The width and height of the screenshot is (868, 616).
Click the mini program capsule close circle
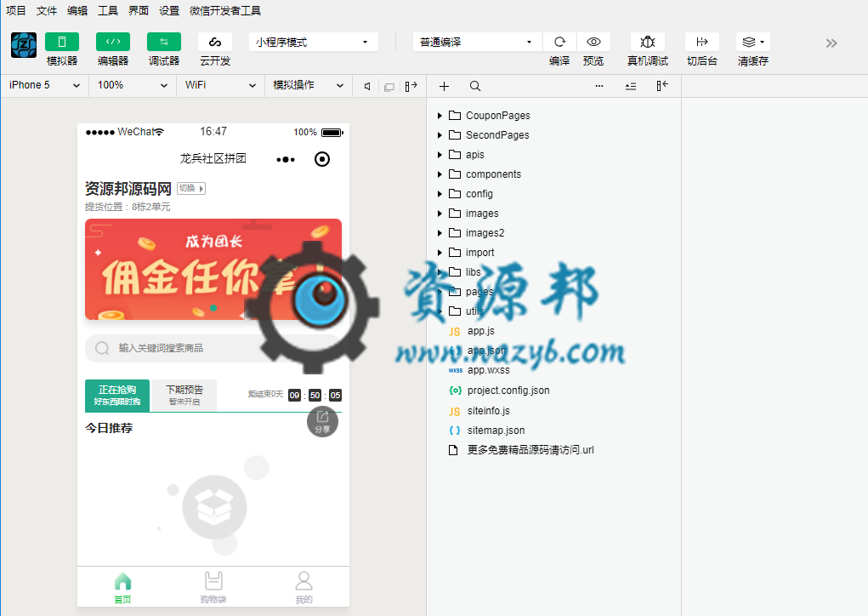point(322,160)
